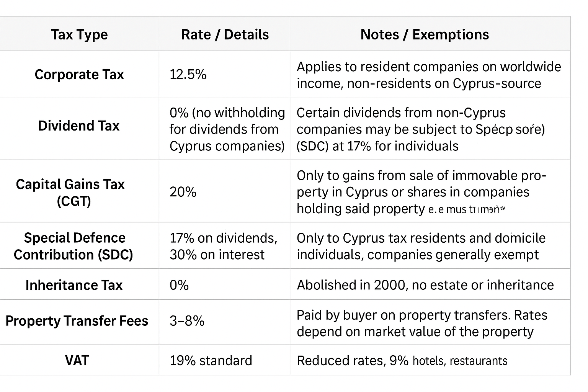Click the 3–8% transfer fee rate cell

click(x=187, y=321)
